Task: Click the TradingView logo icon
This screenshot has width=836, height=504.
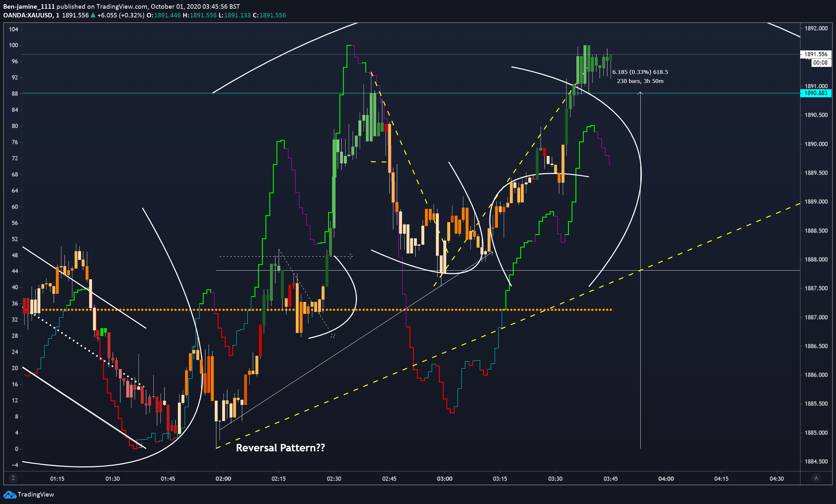Action: (9, 495)
